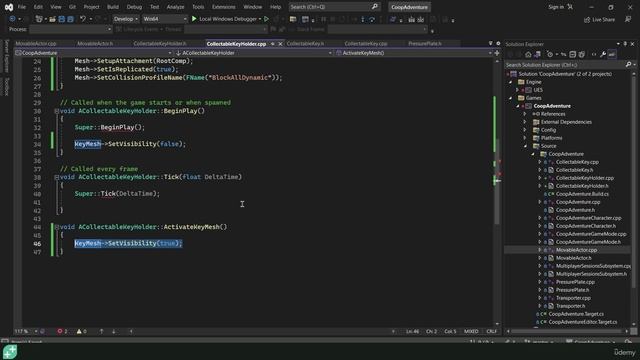Collapse the Source folder node
This screenshot has width=640, height=360.
[525, 146]
